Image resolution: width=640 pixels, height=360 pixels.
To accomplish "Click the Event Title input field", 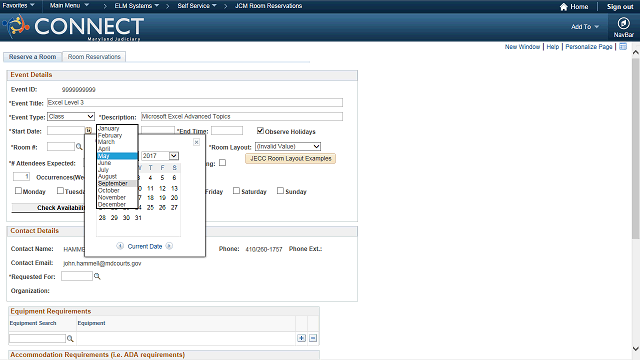I will point(195,102).
